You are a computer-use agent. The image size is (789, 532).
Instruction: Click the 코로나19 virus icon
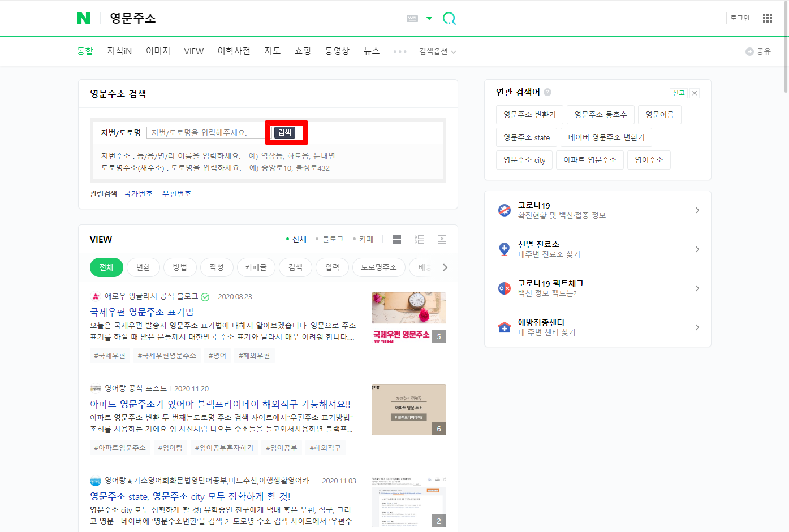click(505, 210)
